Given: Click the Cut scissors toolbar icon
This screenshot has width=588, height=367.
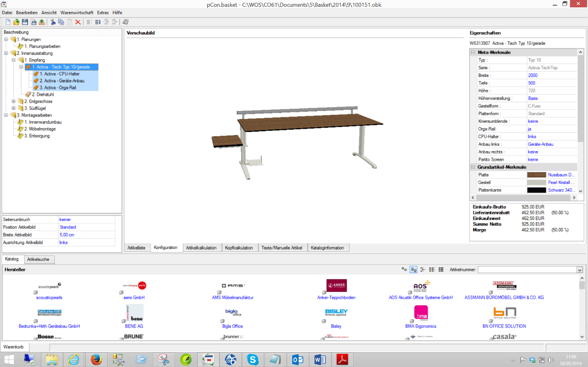Looking at the screenshot, I should click(x=53, y=22).
